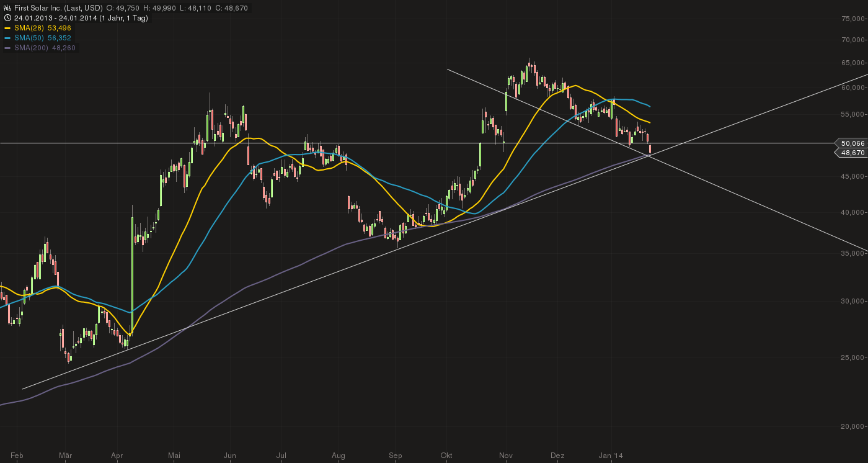Click the 55,000 price axis label
This screenshot has width=868, height=463.
pos(854,115)
